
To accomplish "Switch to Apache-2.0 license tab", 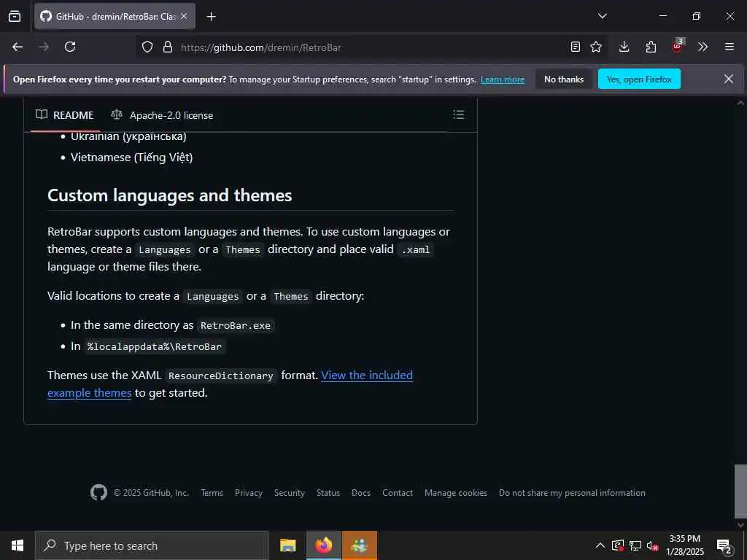I will coord(162,115).
